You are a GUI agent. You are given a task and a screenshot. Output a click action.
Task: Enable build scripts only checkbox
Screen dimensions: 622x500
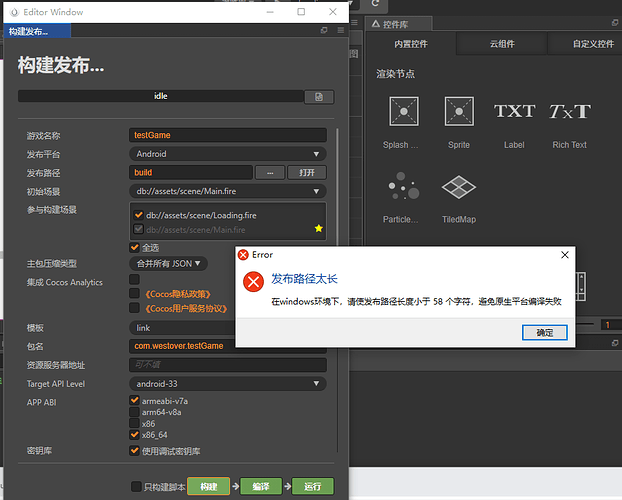(x=136, y=487)
